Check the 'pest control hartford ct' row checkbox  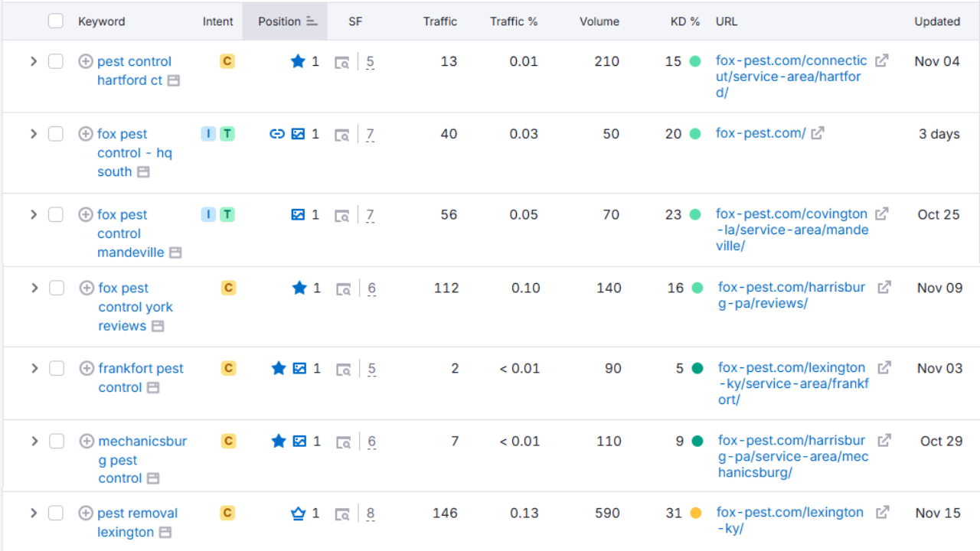(56, 61)
